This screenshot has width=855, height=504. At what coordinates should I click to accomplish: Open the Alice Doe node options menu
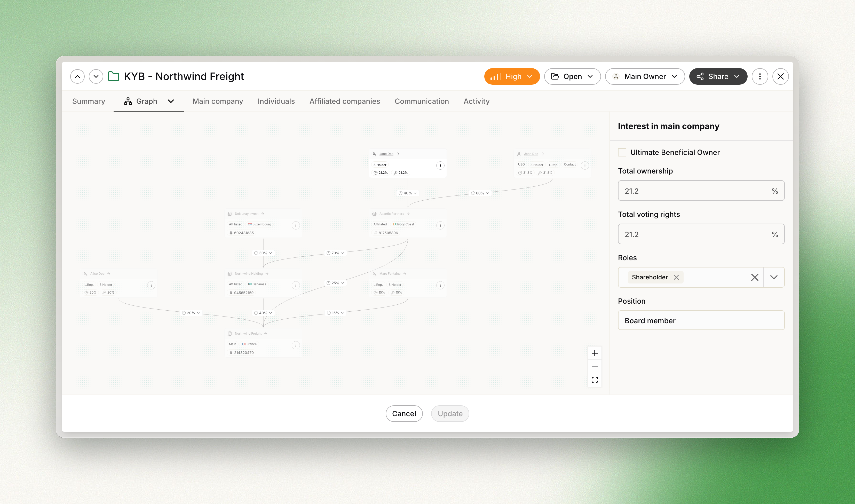[x=151, y=285]
